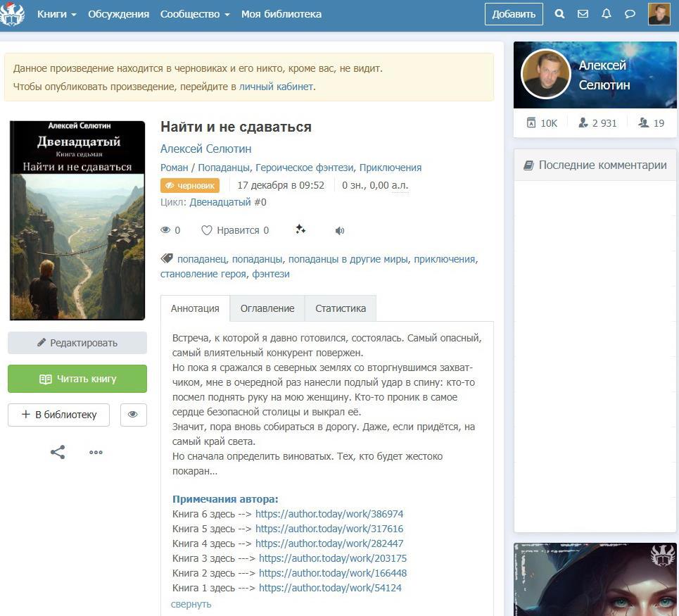The image size is (679, 616).
Task: Click the tag попаданцы
Action: 258,259
